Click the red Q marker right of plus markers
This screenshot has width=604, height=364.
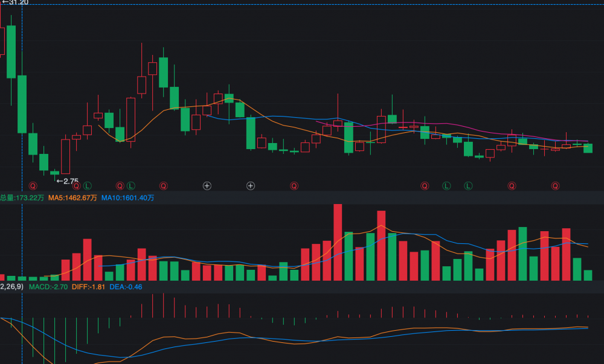(x=294, y=186)
